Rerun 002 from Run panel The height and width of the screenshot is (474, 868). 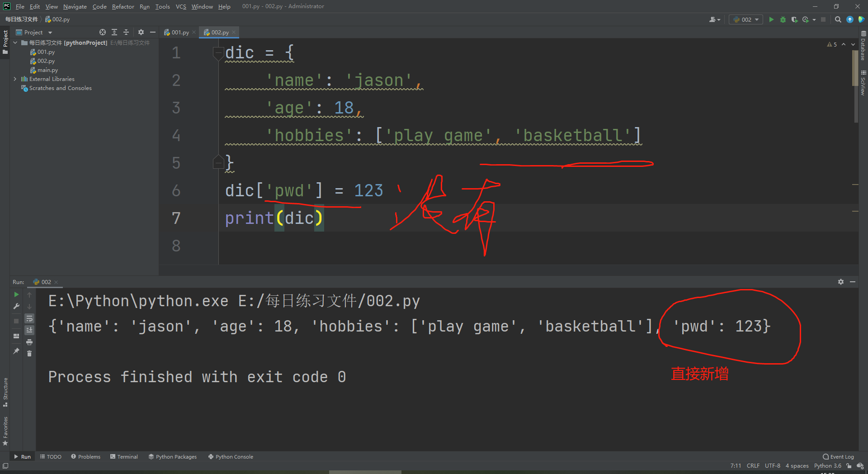16,294
